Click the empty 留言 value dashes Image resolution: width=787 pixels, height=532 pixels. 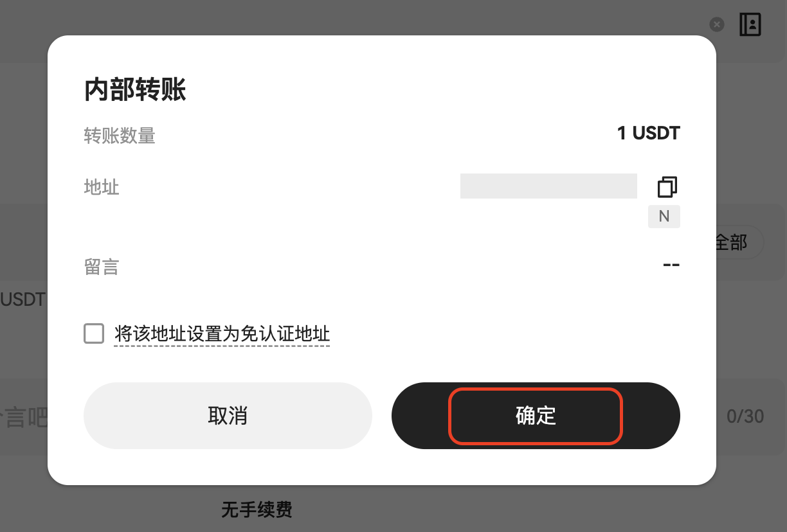[x=671, y=265]
